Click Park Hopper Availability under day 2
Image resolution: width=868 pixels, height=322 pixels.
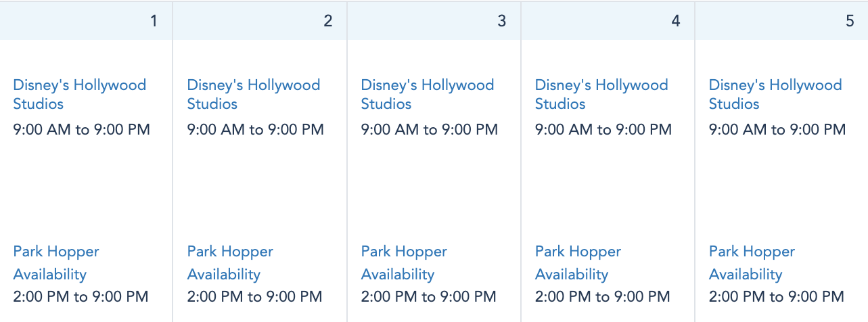point(229,262)
